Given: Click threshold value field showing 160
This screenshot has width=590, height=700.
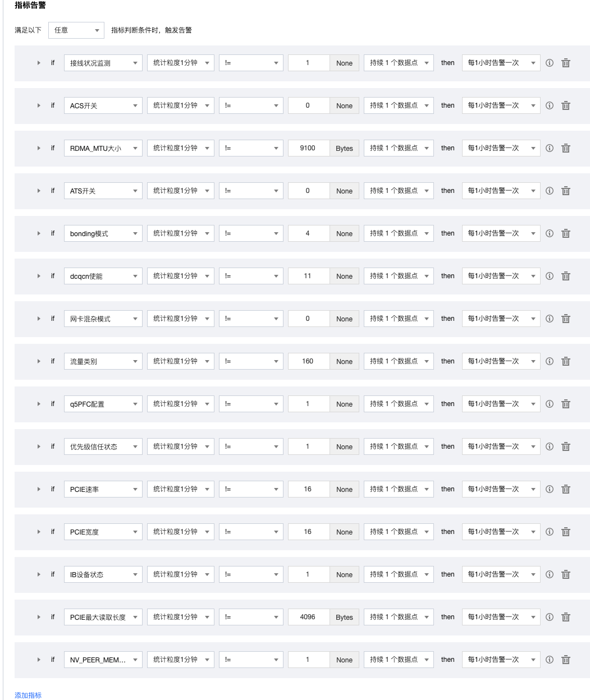Looking at the screenshot, I should 308,361.
